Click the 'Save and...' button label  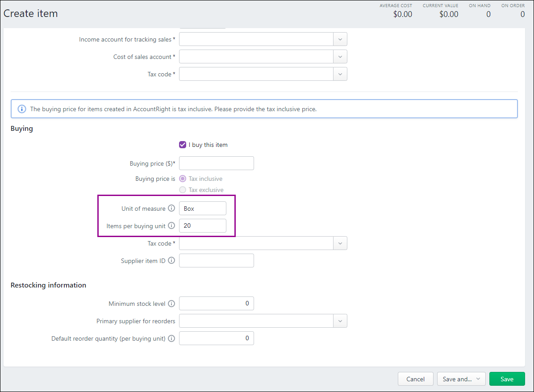457,379
